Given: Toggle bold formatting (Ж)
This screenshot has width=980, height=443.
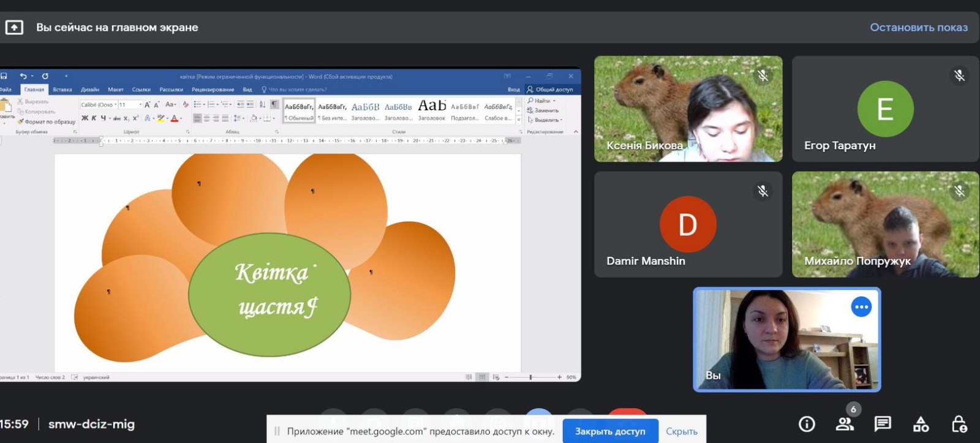Looking at the screenshot, I should click(85, 118).
